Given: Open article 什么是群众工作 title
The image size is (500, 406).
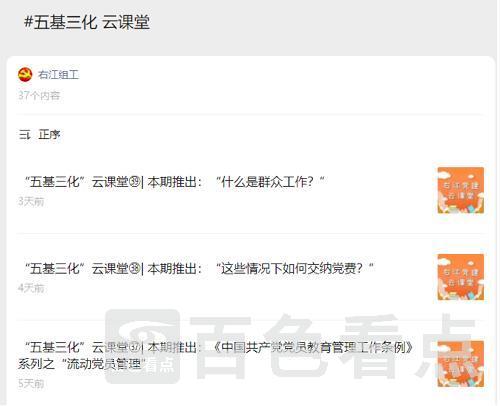Looking at the screenshot, I should 174,182.
